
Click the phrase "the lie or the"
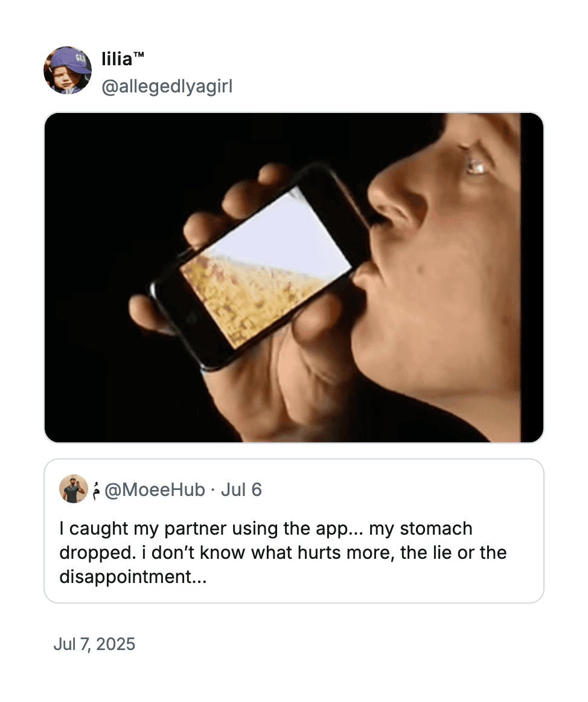point(453,552)
